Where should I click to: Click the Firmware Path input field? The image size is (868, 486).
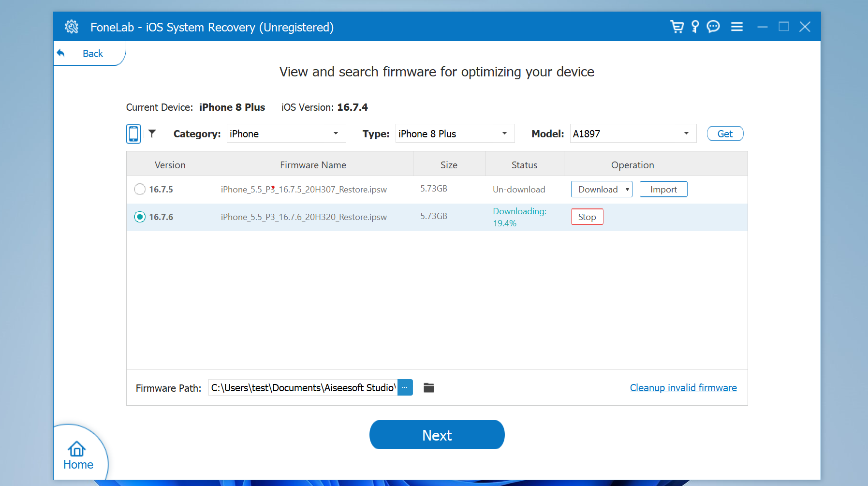pos(303,387)
